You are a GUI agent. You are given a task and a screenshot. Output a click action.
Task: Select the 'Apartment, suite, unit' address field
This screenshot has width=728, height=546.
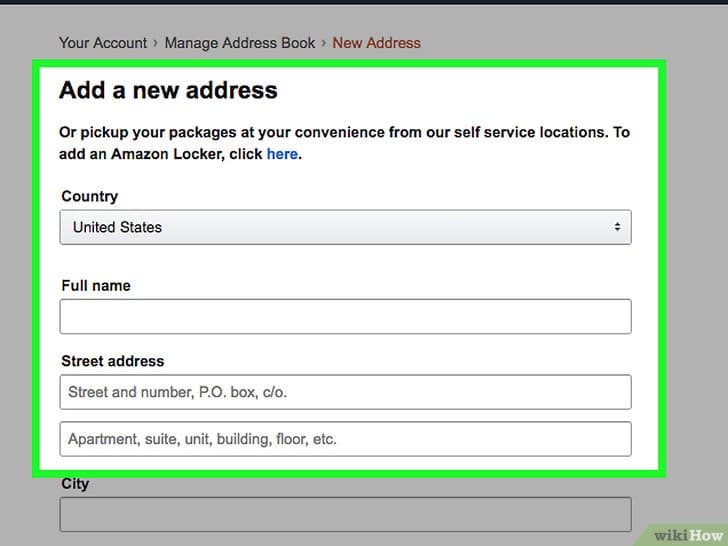point(345,438)
